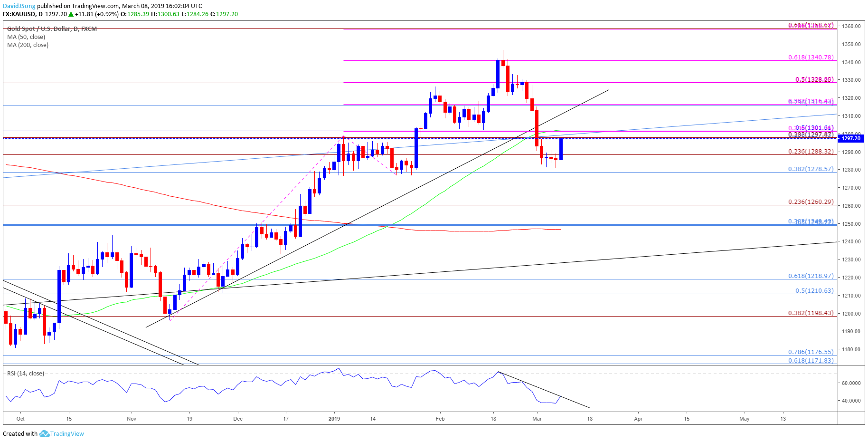The height and width of the screenshot is (442, 868).
Task: Click the Oct date on time axis
Action: (x=20, y=419)
